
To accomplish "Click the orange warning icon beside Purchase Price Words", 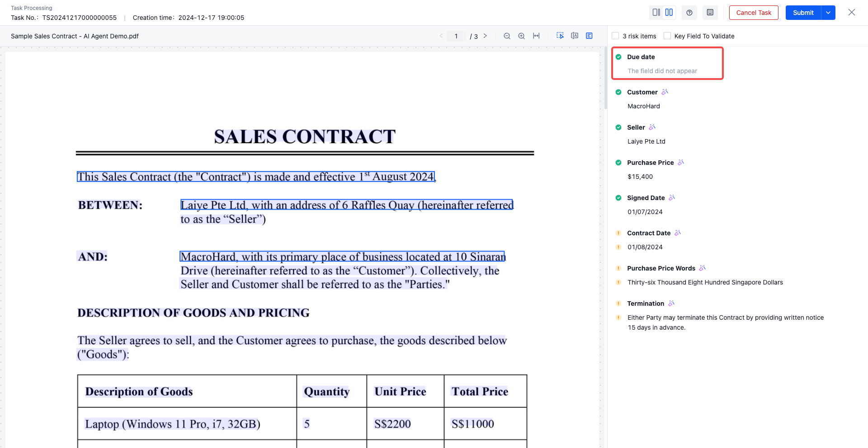I will [x=618, y=268].
